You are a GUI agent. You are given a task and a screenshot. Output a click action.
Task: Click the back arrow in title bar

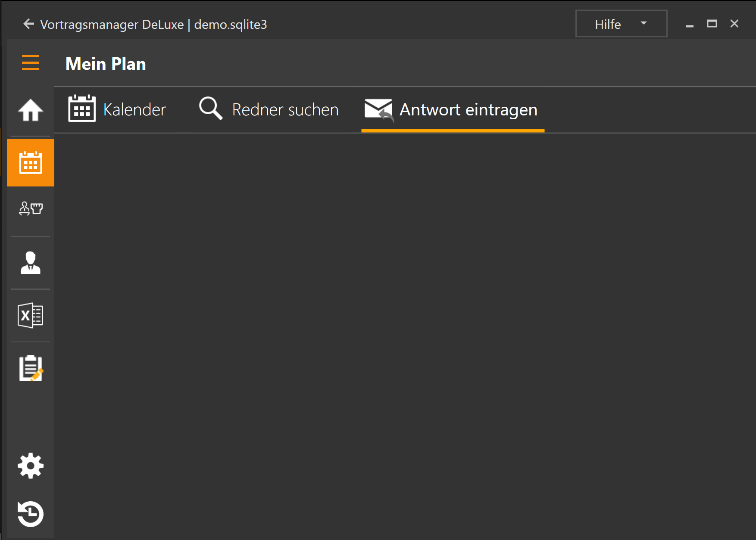point(28,24)
